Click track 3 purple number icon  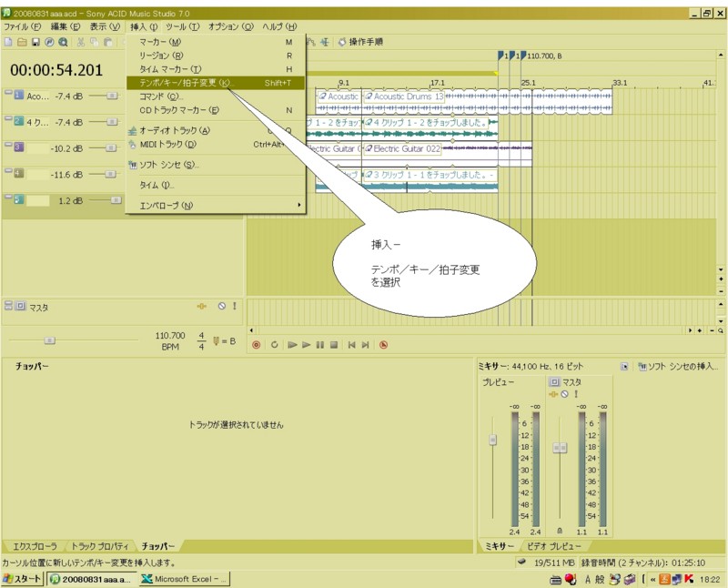click(18, 147)
